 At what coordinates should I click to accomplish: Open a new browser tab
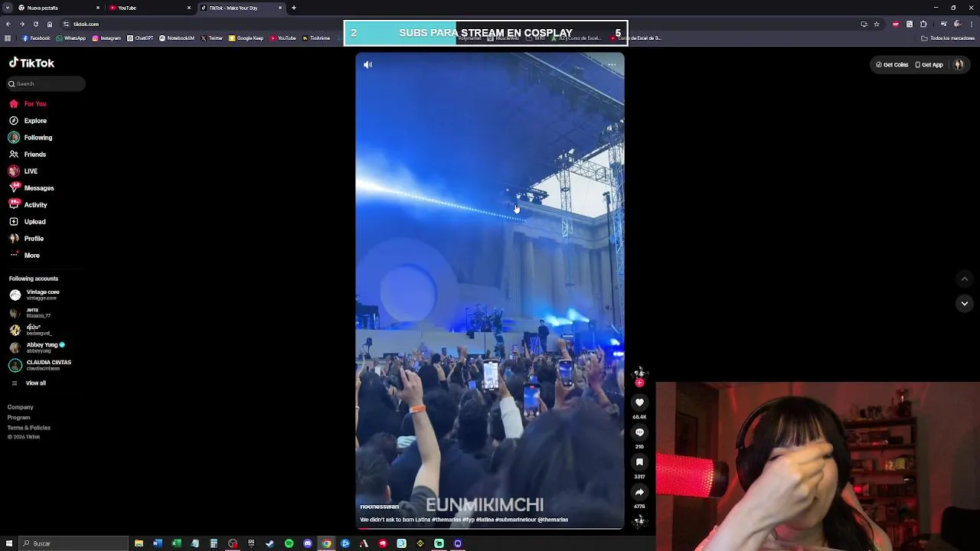[294, 8]
